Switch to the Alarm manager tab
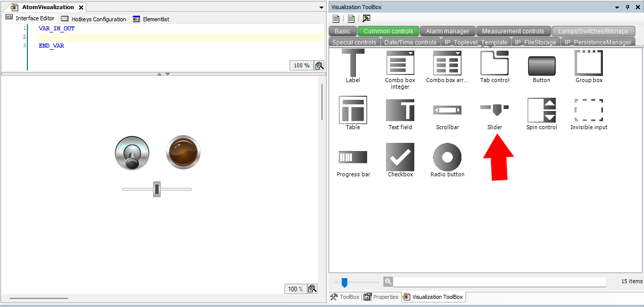Viewport: 644px width, 307px height. point(448,31)
